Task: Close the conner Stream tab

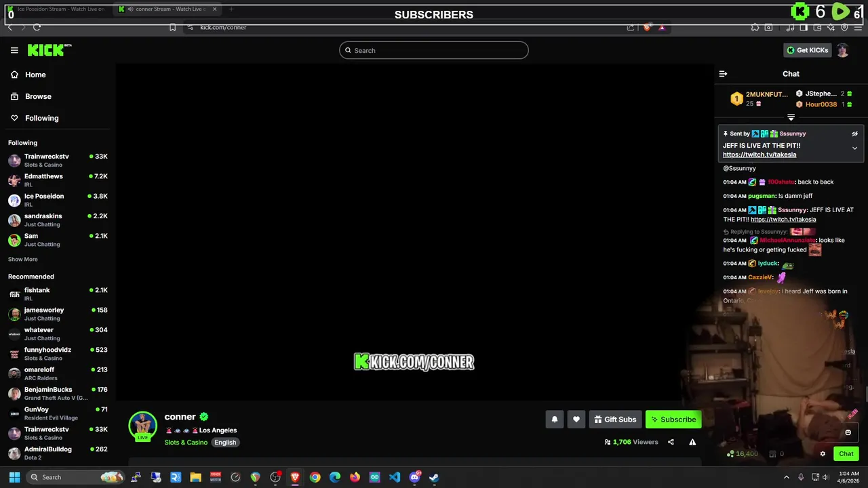Action: 215,9
